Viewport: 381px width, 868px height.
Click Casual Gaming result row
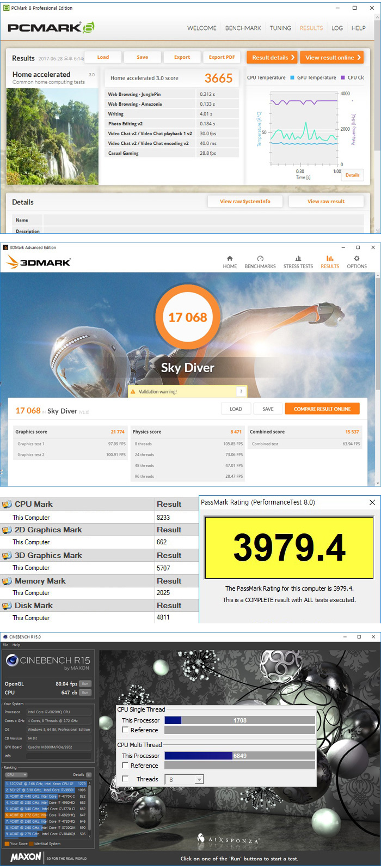point(171,153)
